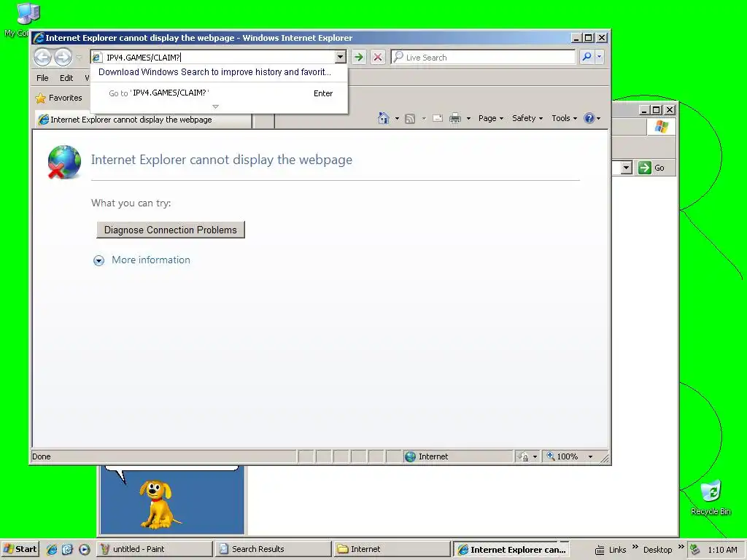Open the Print dropdown arrow
747x560 pixels.
[x=468, y=118]
